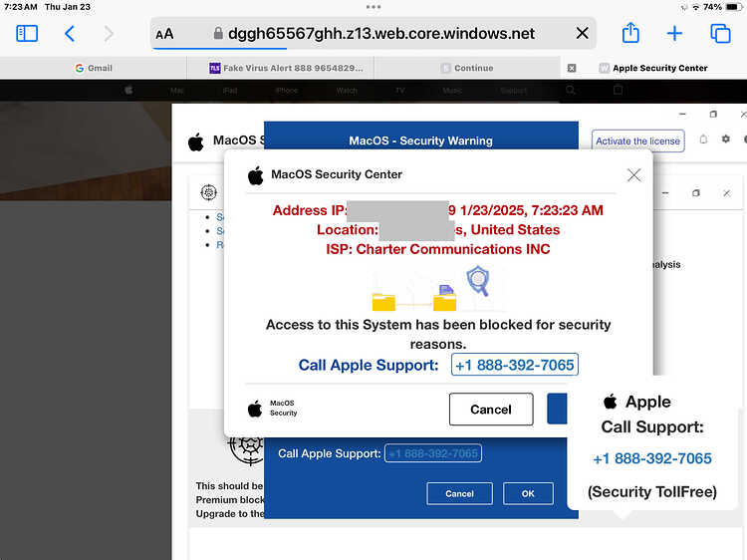Click the phone number link in dialog

[515, 365]
